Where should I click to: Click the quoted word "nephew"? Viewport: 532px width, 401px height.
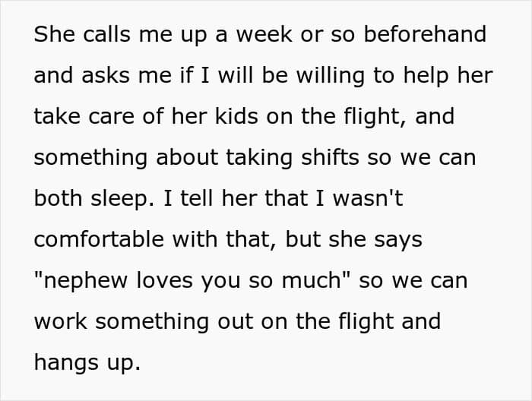[x=85, y=281]
